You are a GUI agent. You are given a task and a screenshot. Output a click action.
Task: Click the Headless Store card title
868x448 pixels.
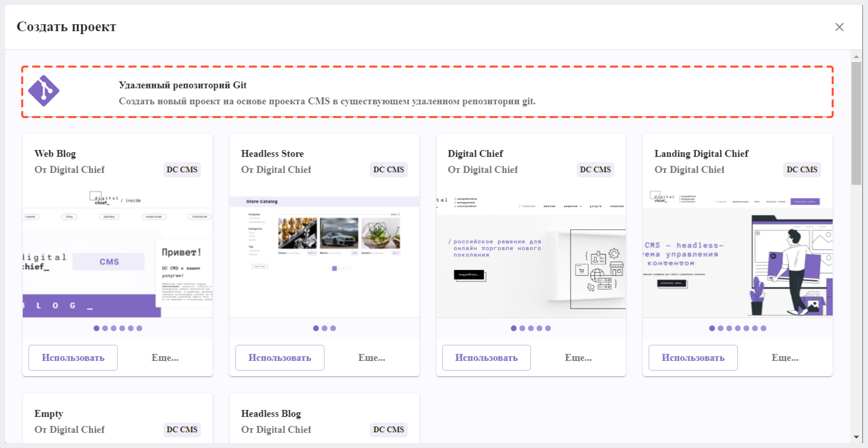point(272,154)
